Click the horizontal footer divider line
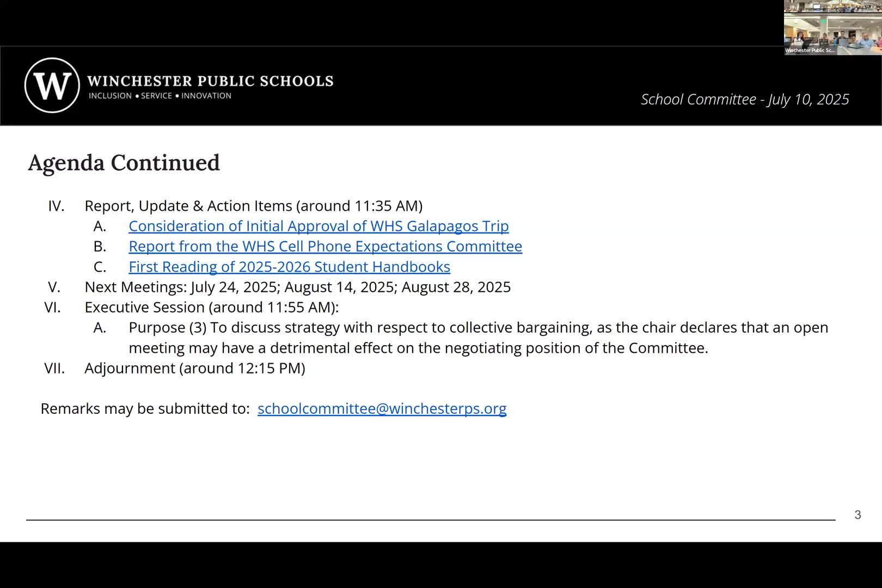The image size is (882, 588). [x=430, y=520]
